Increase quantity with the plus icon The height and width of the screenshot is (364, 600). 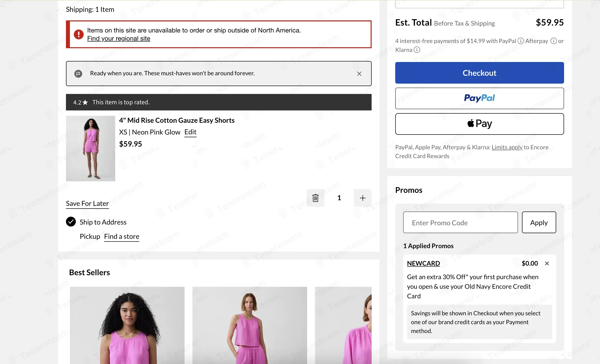[x=363, y=198]
